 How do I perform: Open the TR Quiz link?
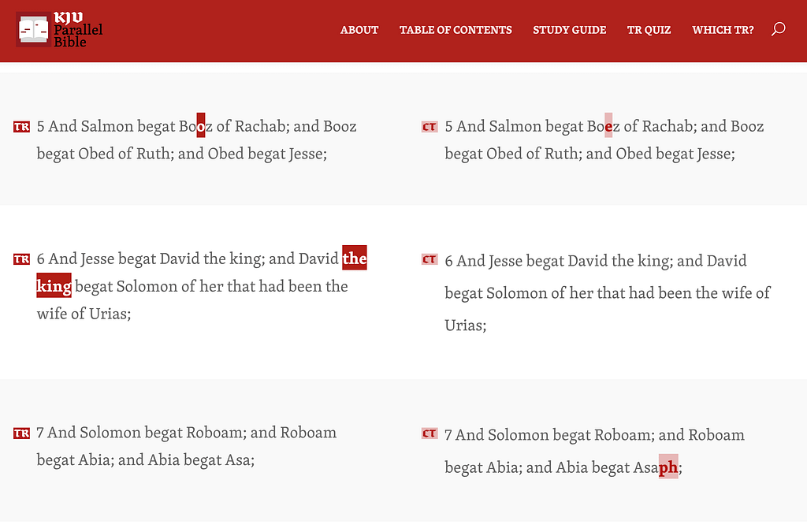pyautogui.click(x=649, y=30)
